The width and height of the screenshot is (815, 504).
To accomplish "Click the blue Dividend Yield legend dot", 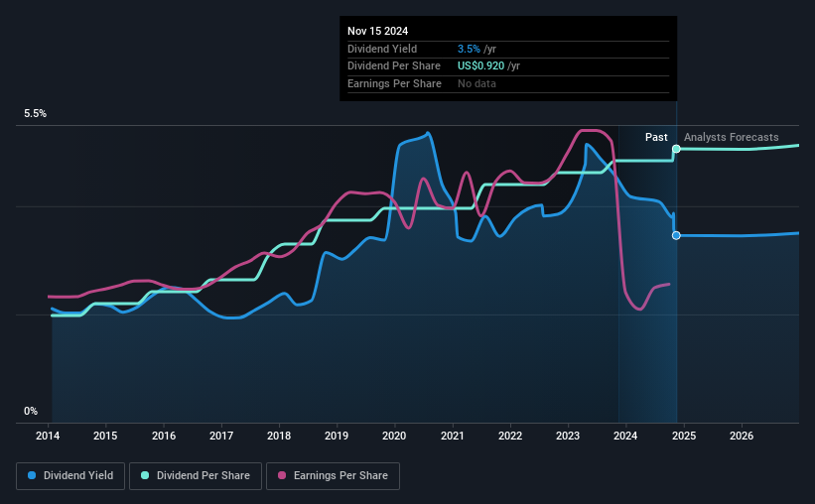I will pyautogui.click(x=32, y=475).
